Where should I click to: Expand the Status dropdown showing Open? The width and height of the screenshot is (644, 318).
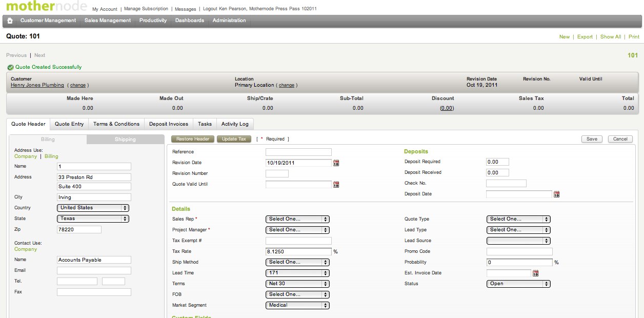click(518, 284)
